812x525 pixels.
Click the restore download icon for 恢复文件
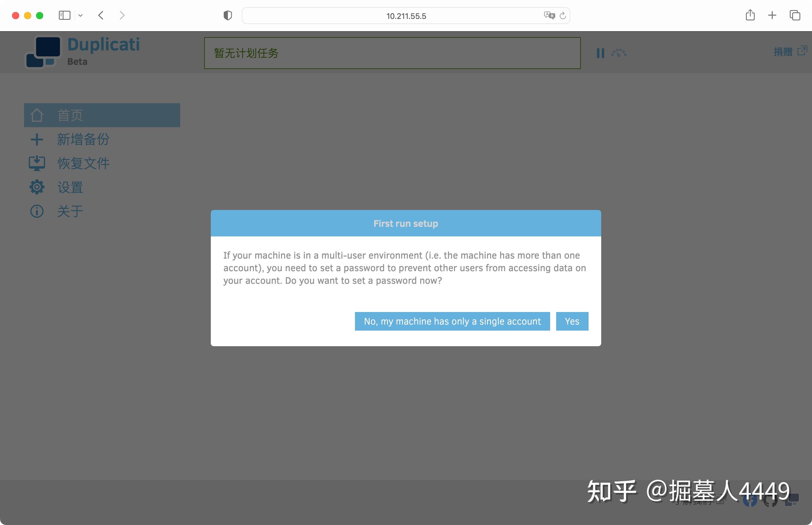click(x=37, y=163)
